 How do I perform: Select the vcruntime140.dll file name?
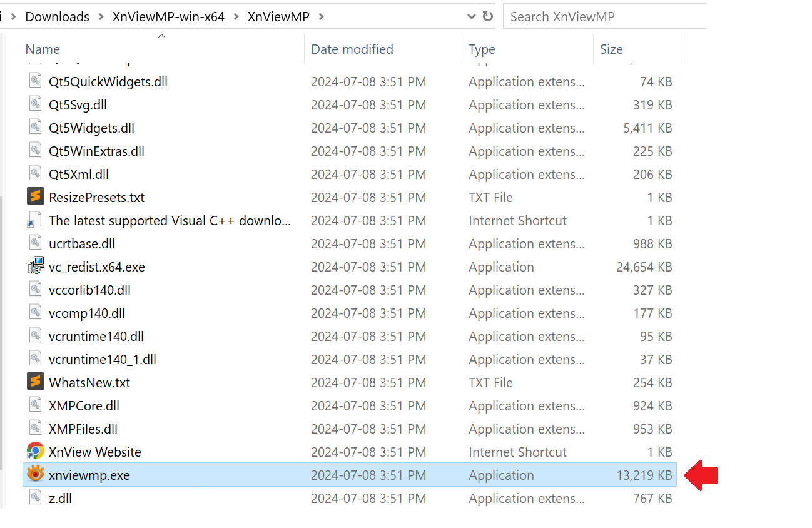tap(96, 337)
